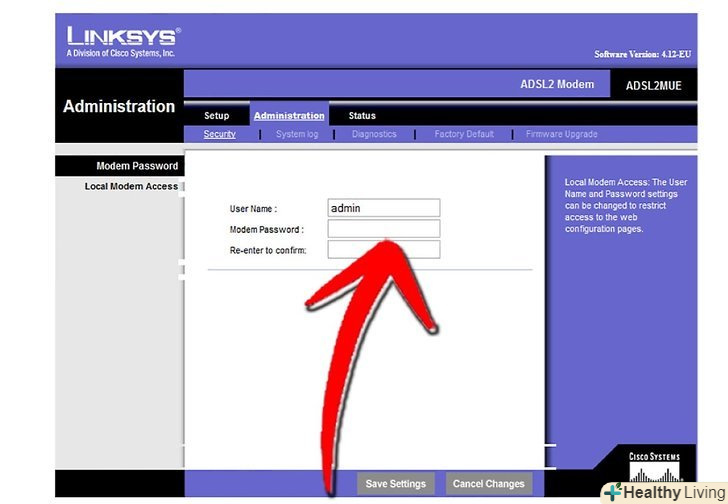This screenshot has width=728, height=504.
Task: Click the Cancel Changes button
Action: point(488,484)
